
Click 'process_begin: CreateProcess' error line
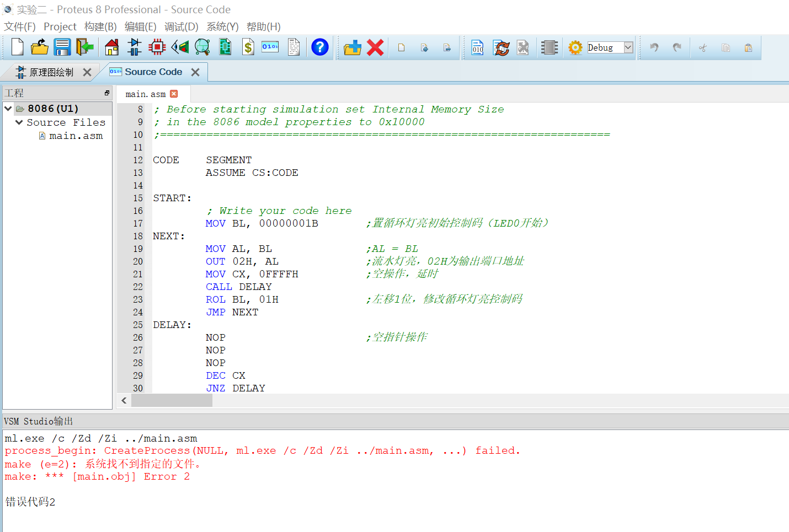[262, 450]
